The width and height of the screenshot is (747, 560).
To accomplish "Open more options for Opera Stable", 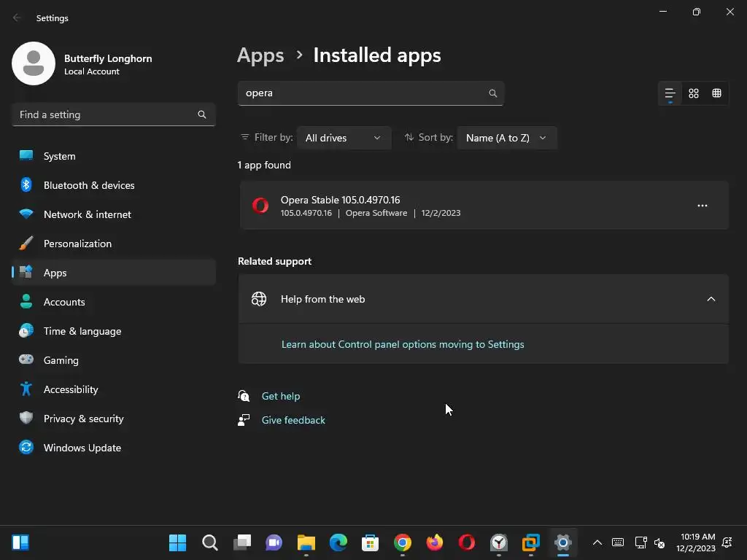I will [x=702, y=206].
